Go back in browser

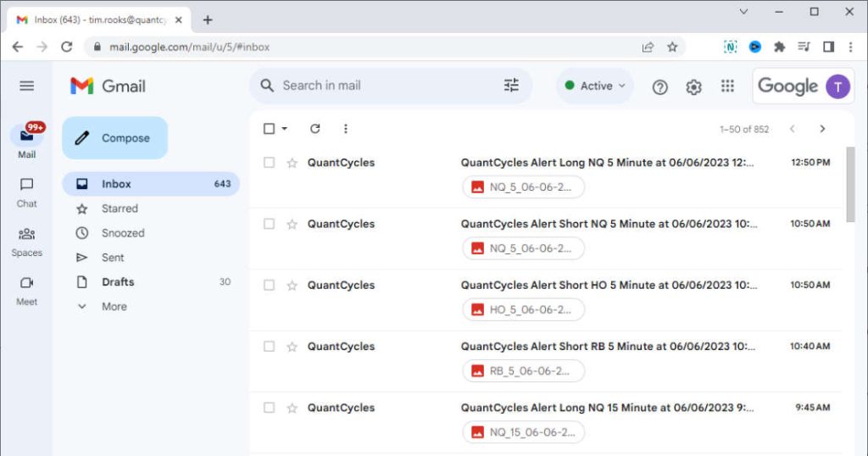point(18,47)
